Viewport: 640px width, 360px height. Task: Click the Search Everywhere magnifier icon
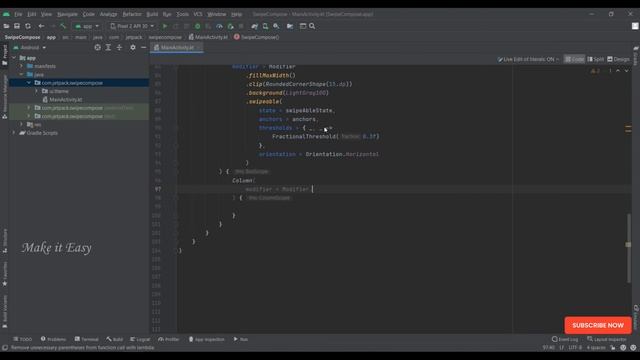tap(312, 26)
